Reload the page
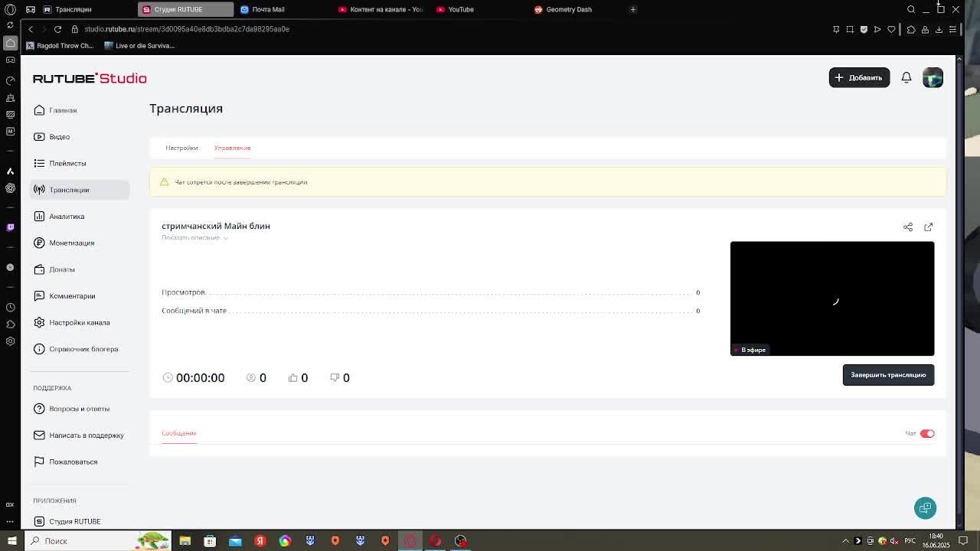This screenshot has width=980, height=551. coord(57,29)
